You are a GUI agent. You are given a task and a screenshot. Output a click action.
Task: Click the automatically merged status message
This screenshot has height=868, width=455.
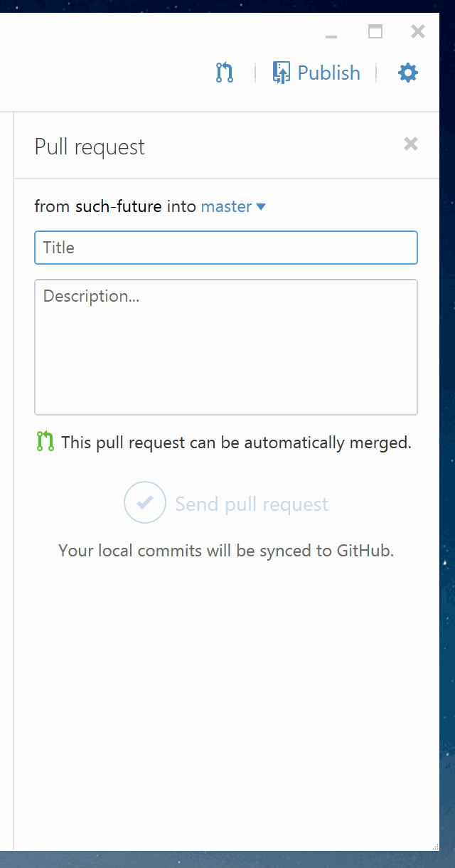[236, 443]
